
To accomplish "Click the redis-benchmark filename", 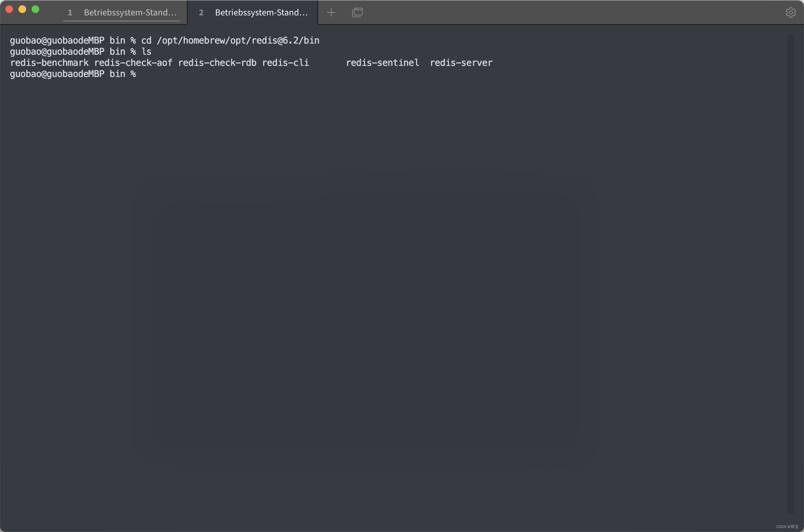I will [x=49, y=63].
